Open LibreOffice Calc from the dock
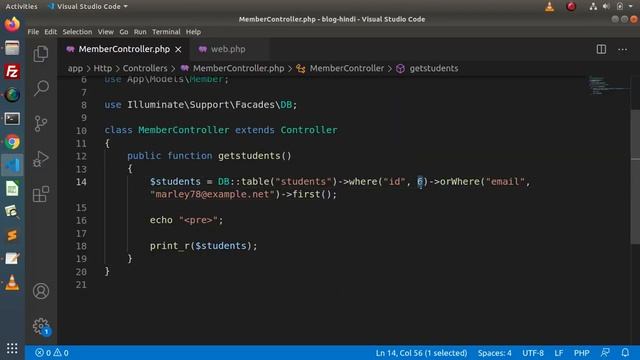This screenshot has height=360, width=640. pyautogui.click(x=12, y=189)
